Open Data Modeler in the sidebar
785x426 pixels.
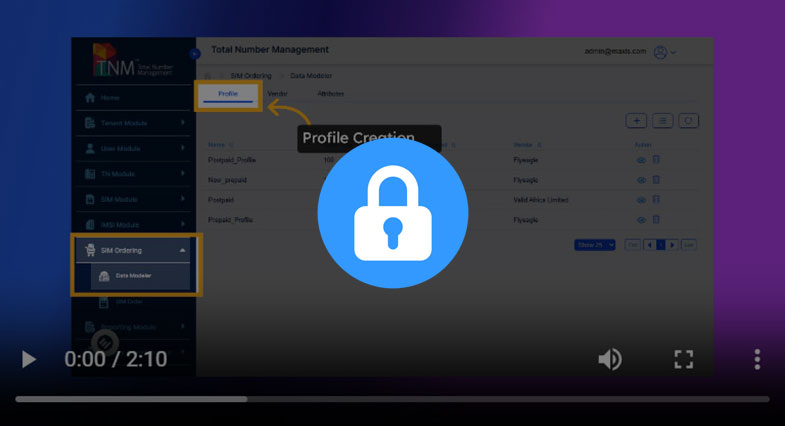point(130,276)
